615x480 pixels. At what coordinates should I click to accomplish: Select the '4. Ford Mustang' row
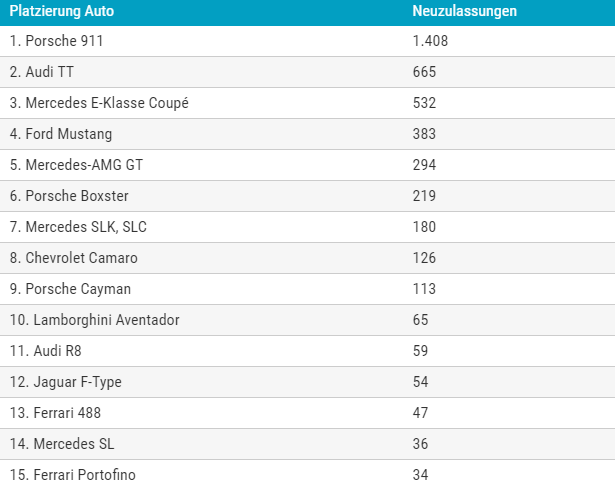[308, 134]
